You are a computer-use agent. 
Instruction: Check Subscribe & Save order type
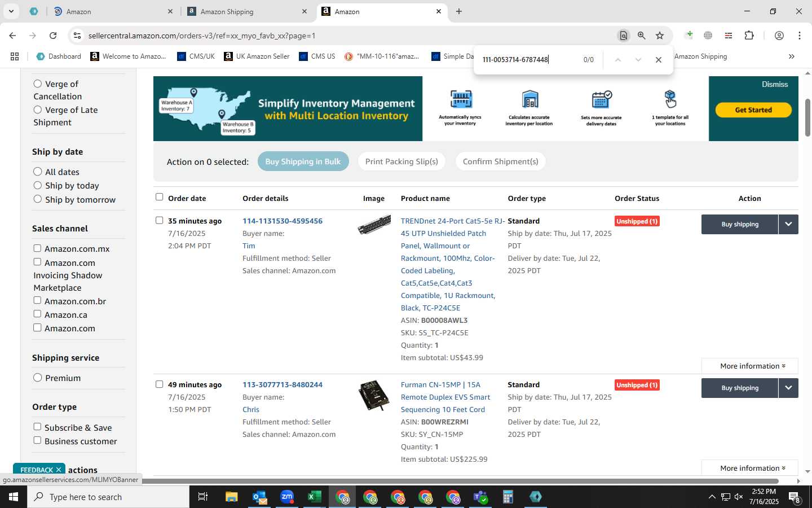pos(37,427)
